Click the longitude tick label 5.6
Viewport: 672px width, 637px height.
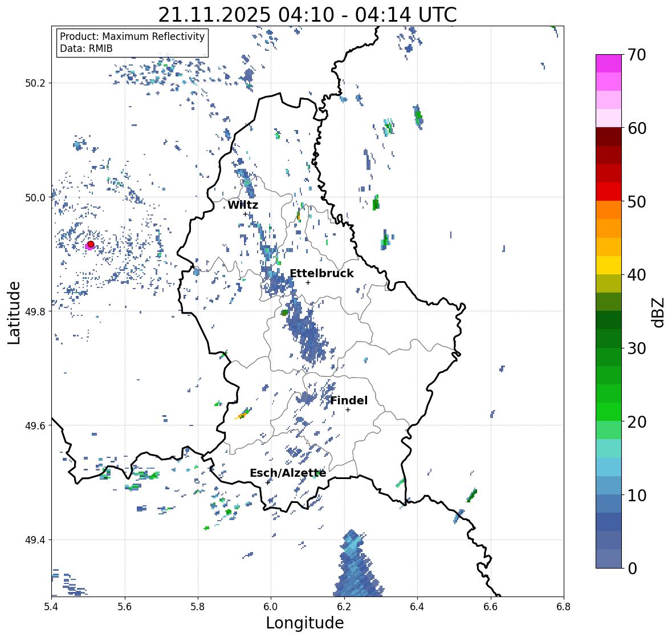tap(125, 607)
